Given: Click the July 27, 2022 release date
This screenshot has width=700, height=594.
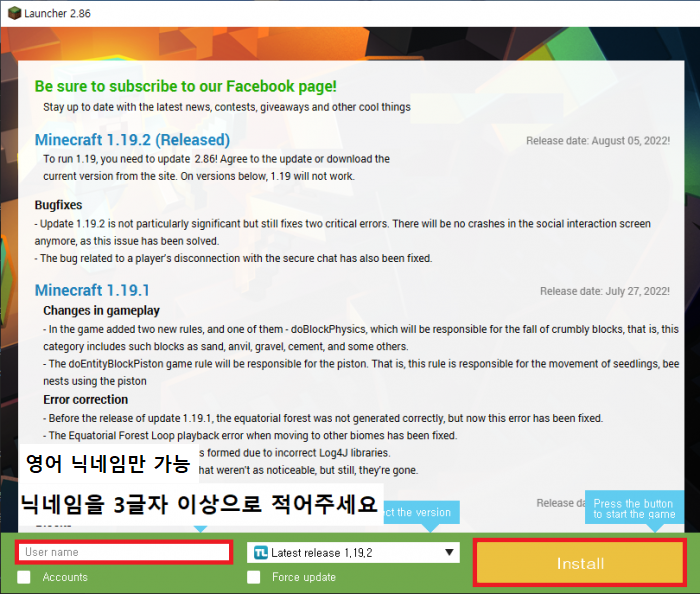Looking at the screenshot, I should [604, 292].
